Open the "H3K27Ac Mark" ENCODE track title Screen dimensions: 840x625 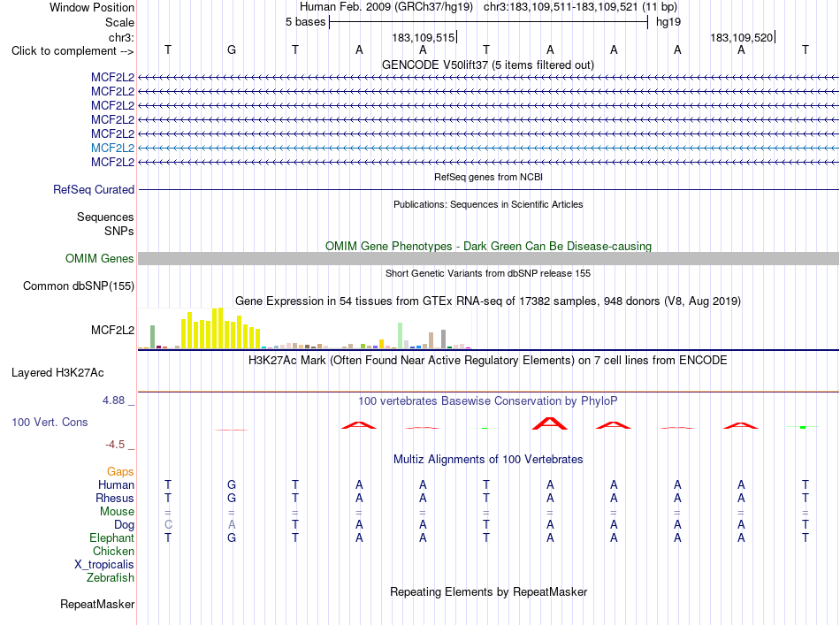coord(487,360)
